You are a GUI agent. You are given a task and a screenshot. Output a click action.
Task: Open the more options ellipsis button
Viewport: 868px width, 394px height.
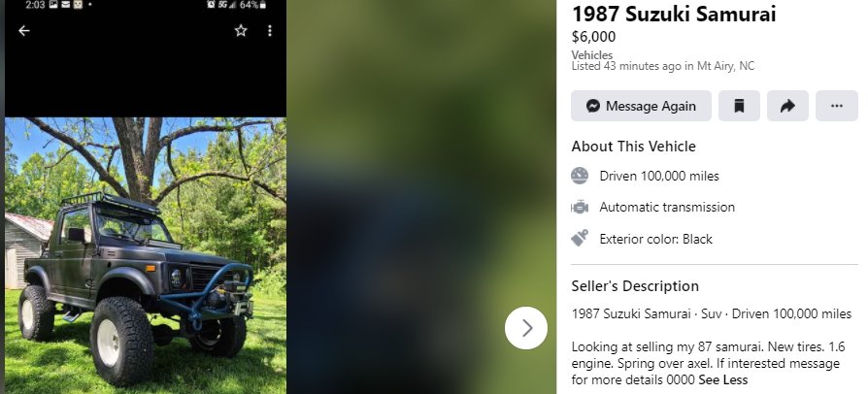[x=837, y=106]
